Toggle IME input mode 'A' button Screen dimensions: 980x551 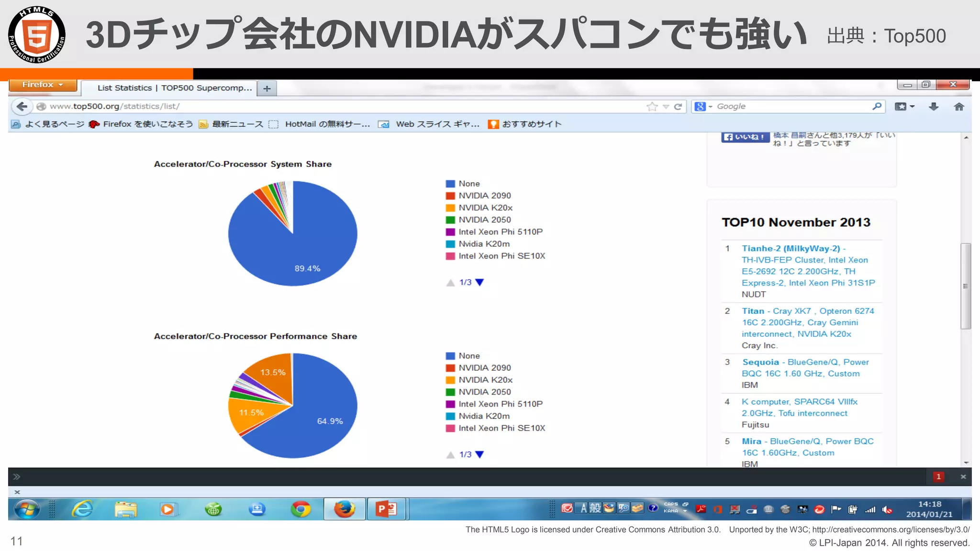pyautogui.click(x=583, y=508)
